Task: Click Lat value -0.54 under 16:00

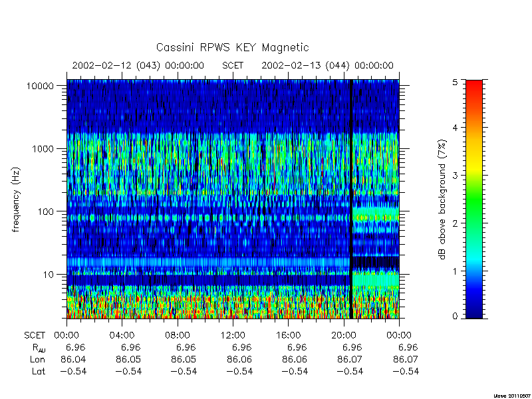Action: pos(294,371)
